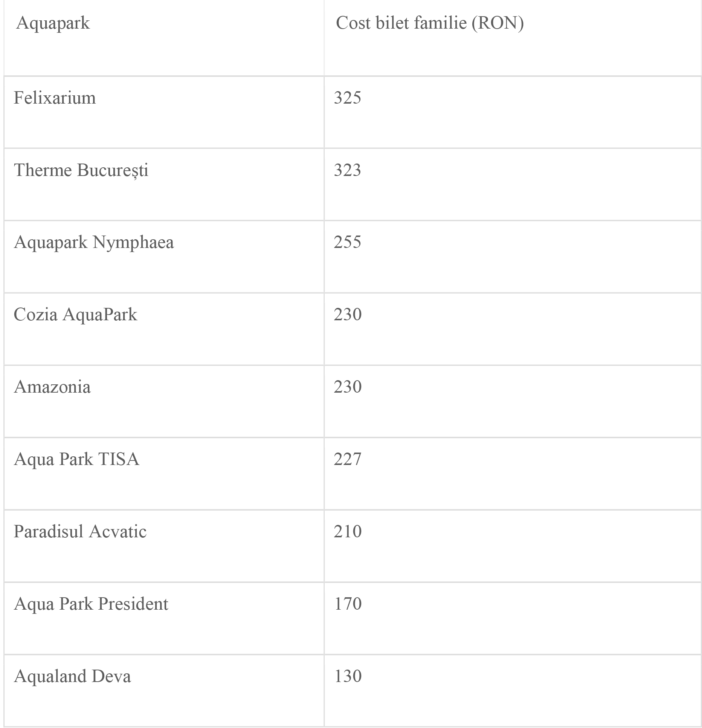Screen dimensions: 702x728
Task: Click the 130 cost value
Action: (347, 676)
